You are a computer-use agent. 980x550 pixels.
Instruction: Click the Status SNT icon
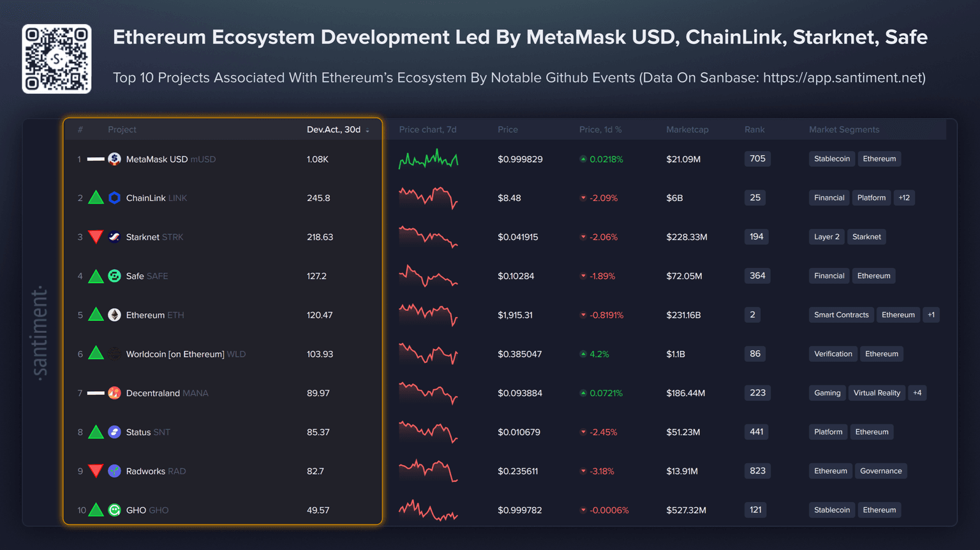[x=114, y=432]
